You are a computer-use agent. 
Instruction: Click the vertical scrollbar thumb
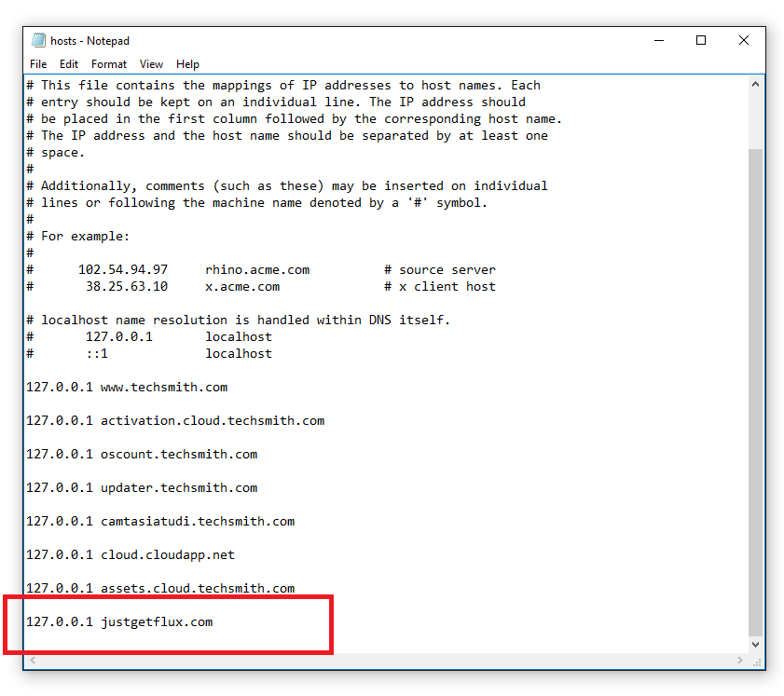click(755, 392)
